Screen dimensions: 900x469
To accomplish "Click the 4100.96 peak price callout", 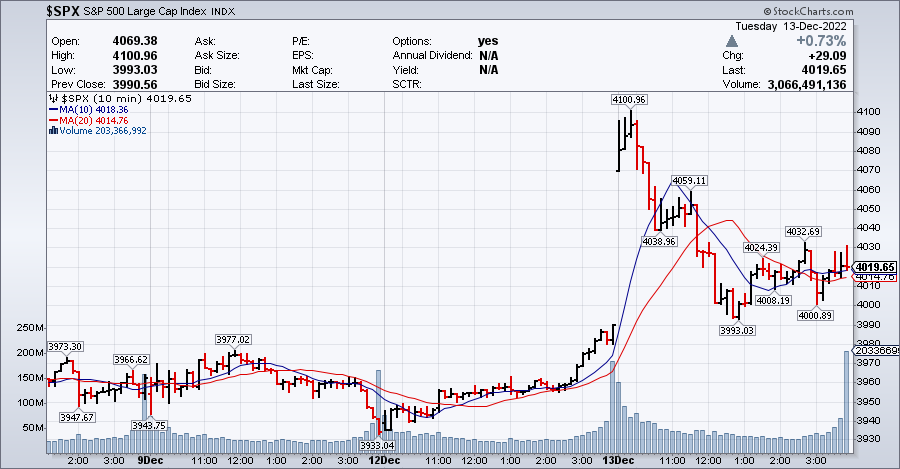I will [x=629, y=100].
